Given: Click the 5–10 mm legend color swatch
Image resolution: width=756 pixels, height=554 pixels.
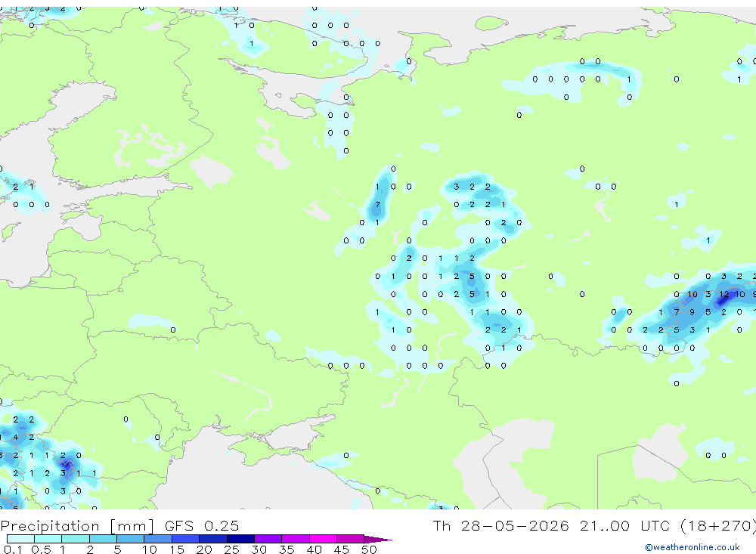Looking at the screenshot, I should click(x=131, y=539).
